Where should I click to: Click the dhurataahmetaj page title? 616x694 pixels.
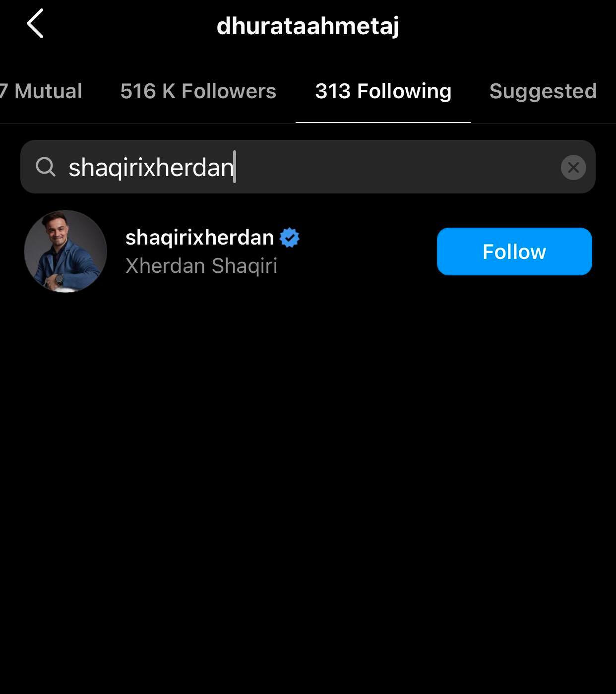pyautogui.click(x=308, y=26)
